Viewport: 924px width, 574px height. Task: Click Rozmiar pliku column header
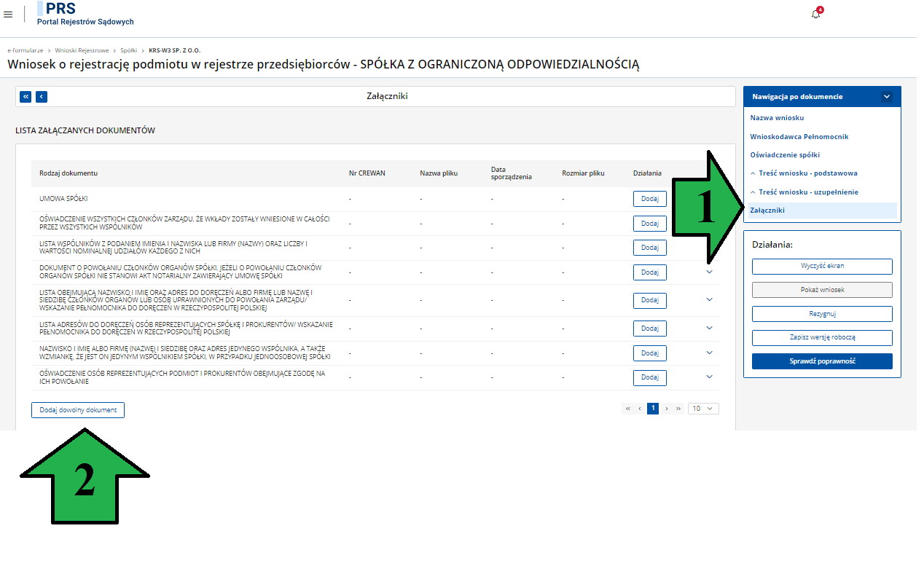pos(583,173)
